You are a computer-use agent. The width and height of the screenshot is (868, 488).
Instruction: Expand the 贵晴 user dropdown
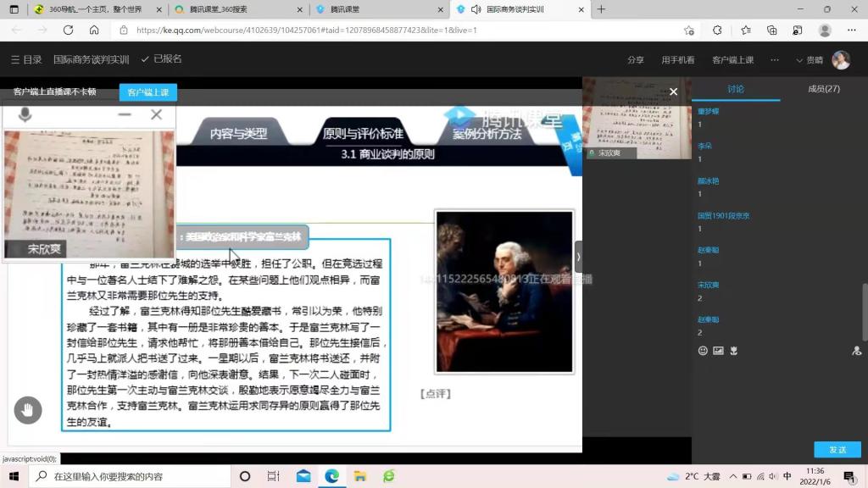810,60
